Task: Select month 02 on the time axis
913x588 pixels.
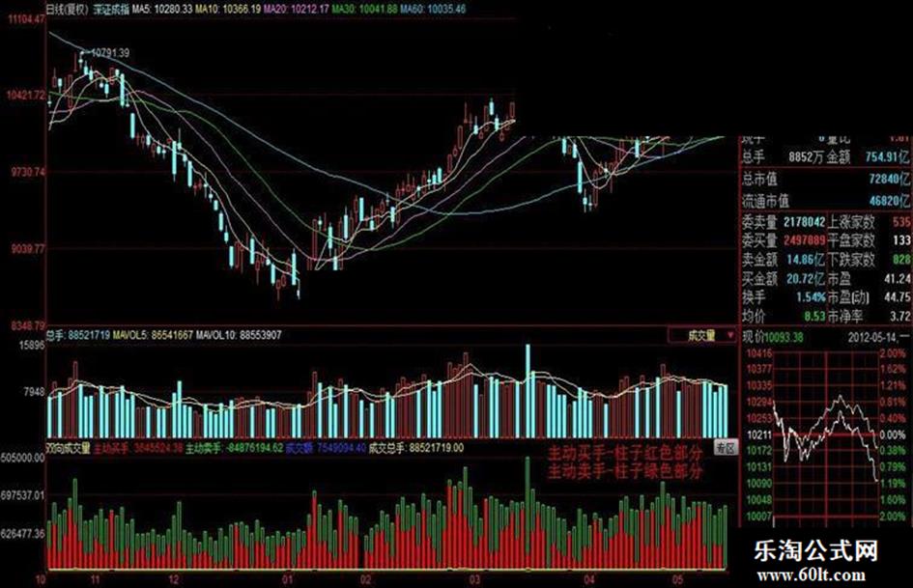Action: tap(365, 580)
